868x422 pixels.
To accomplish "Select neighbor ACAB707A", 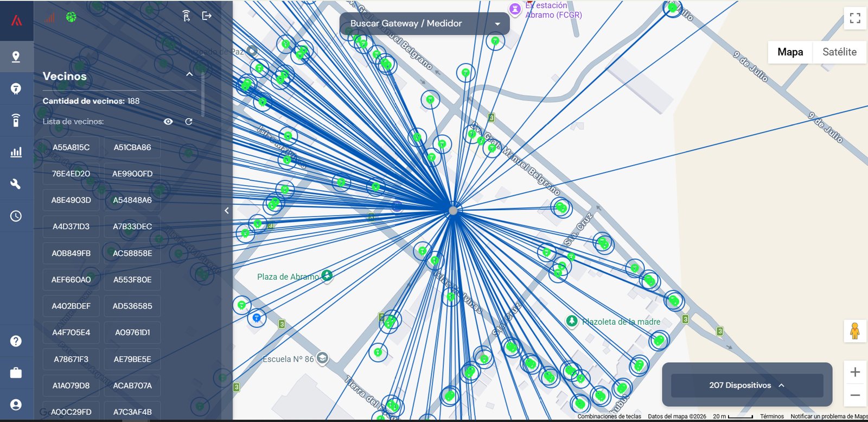I will pyautogui.click(x=132, y=386).
